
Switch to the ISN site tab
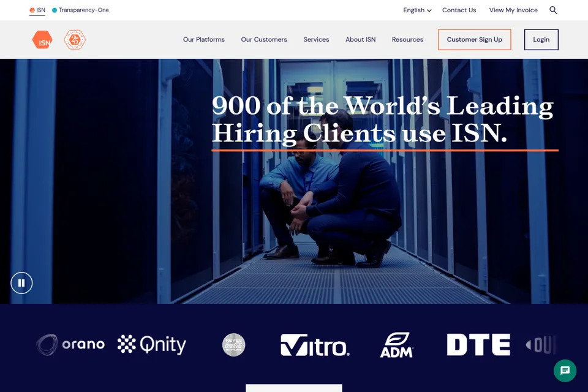point(37,10)
